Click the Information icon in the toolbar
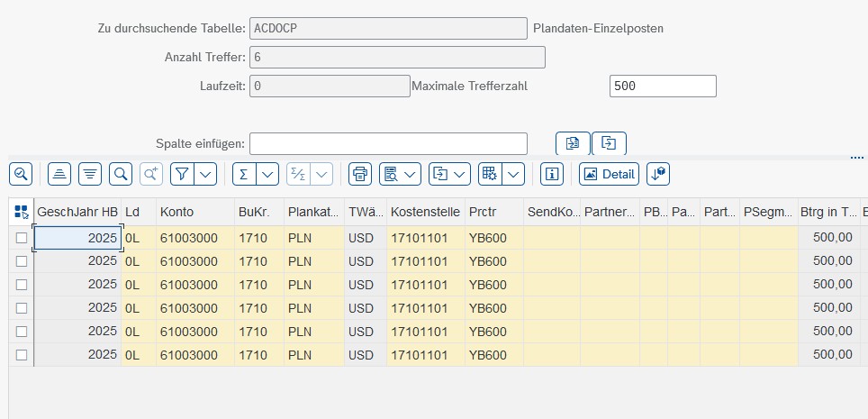This screenshot has height=419, width=868. click(x=552, y=174)
